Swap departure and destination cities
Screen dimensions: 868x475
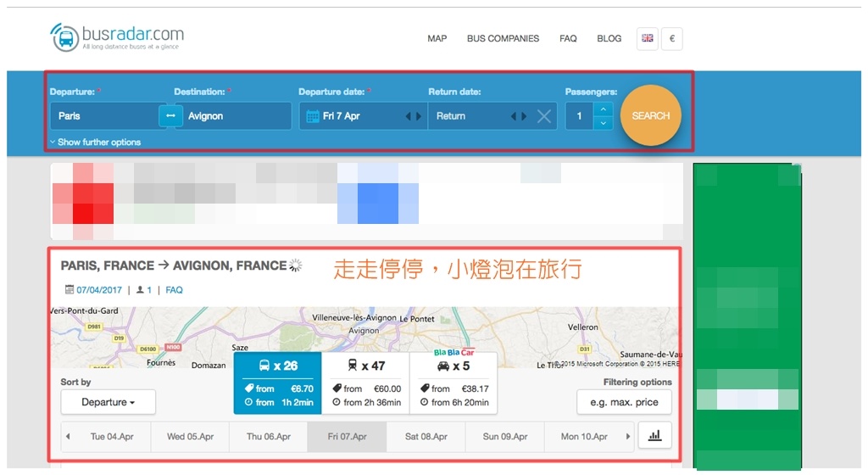170,115
